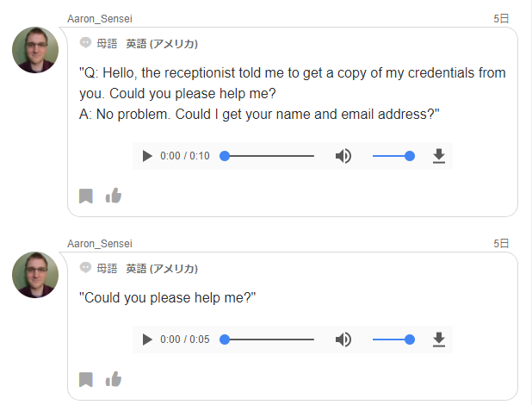
Task: Open Aaron_Sensei username link on second post
Action: pyautogui.click(x=100, y=244)
